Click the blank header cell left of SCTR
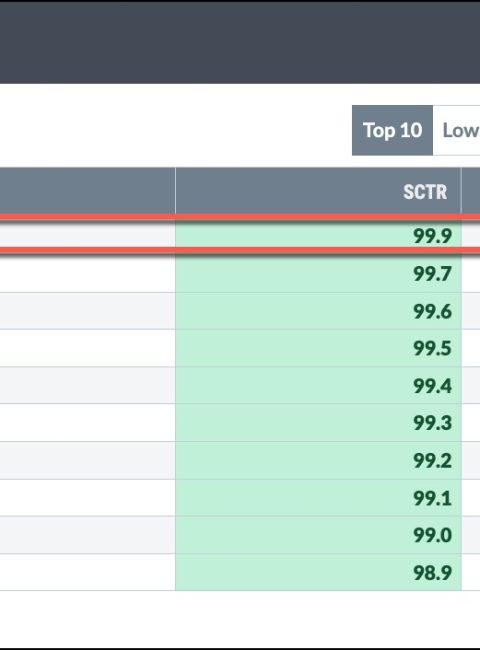Screen dimensions: 480x650 (x=87, y=191)
